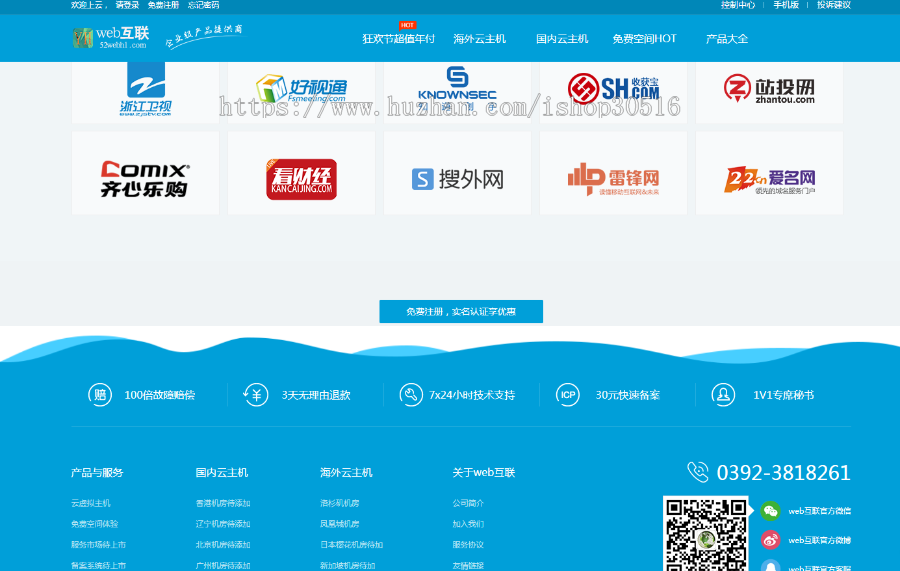Click the Weibo official account icon

click(770, 540)
